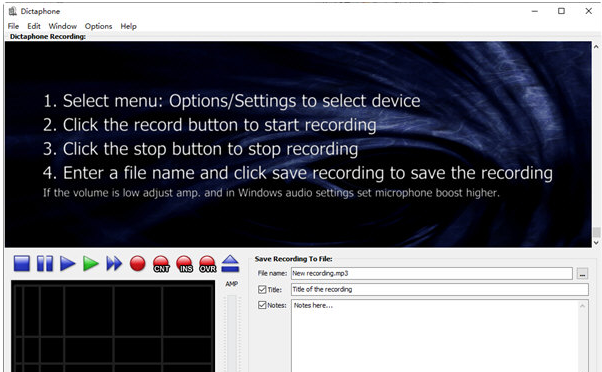Click the blue square Stop button
The height and width of the screenshot is (372, 602).
pos(22,264)
